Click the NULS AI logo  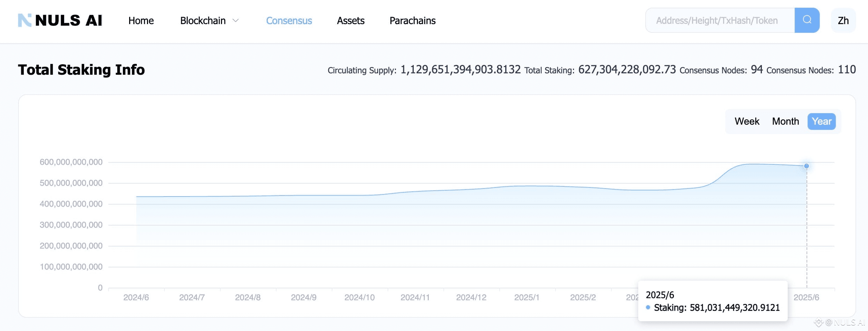(60, 20)
